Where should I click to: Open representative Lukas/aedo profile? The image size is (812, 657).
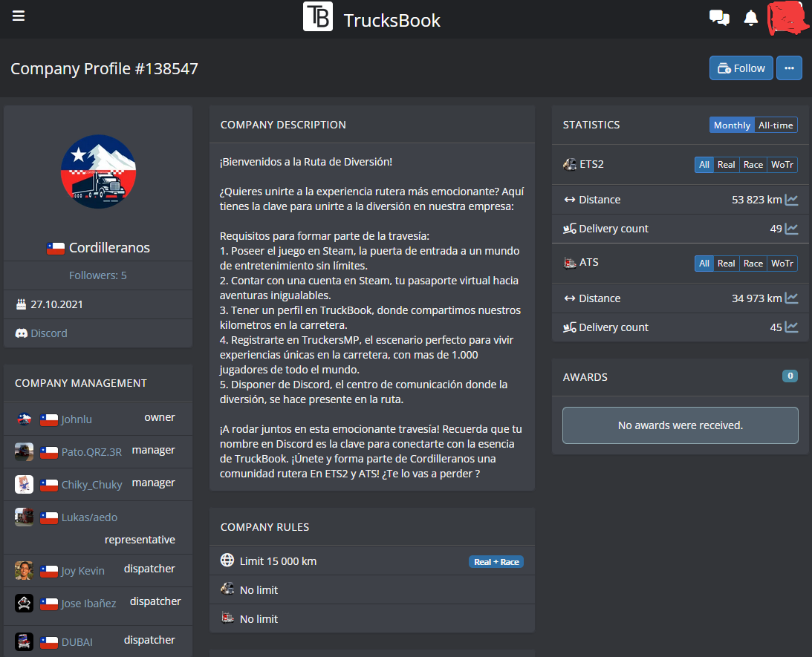(89, 517)
